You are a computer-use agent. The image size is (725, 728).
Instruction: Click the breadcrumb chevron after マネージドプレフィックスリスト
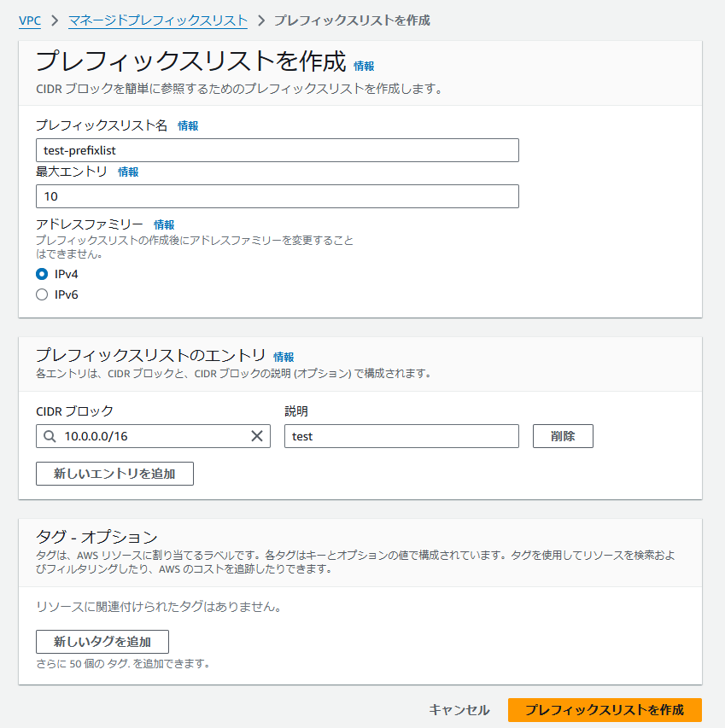coord(261,20)
